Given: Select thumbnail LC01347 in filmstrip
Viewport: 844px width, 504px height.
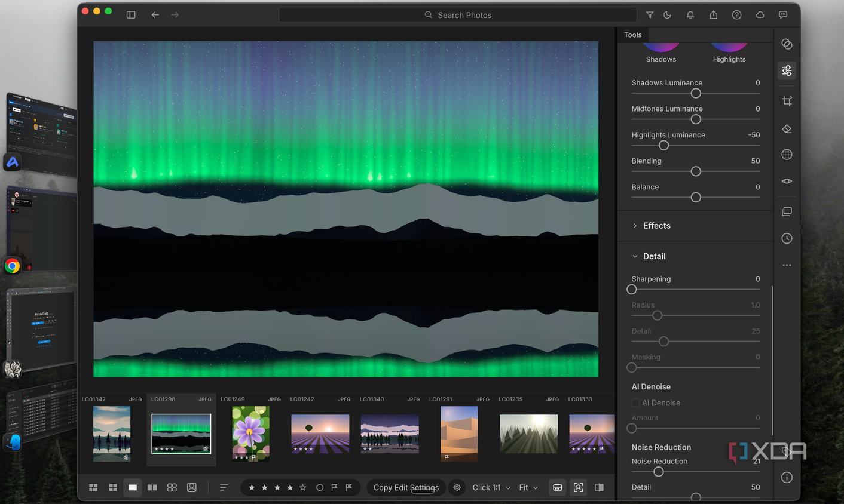Looking at the screenshot, I should click(112, 434).
